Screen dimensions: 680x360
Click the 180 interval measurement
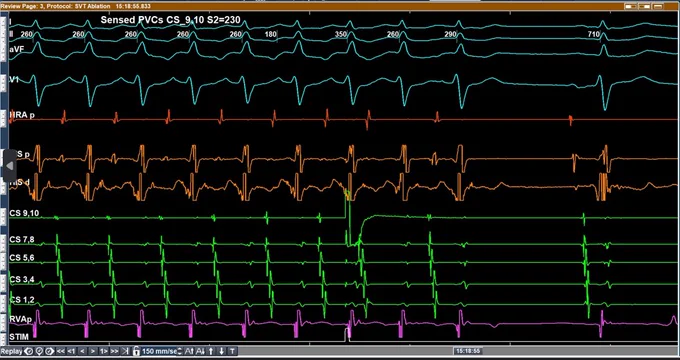(x=271, y=34)
